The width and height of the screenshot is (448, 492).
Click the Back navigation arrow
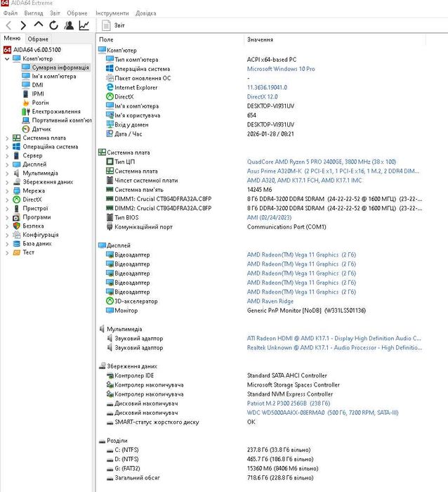point(9,25)
